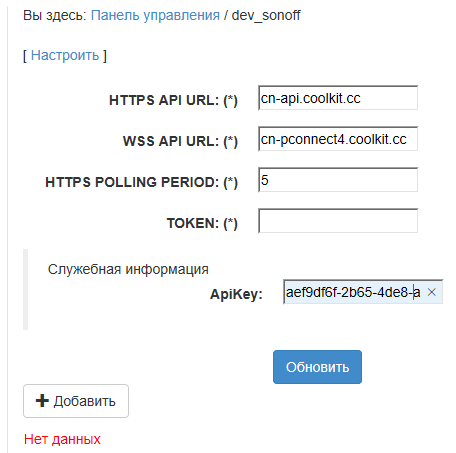This screenshot has height=453, width=456.
Task: Click the TOKEN label
Action: pyautogui.click(x=202, y=223)
